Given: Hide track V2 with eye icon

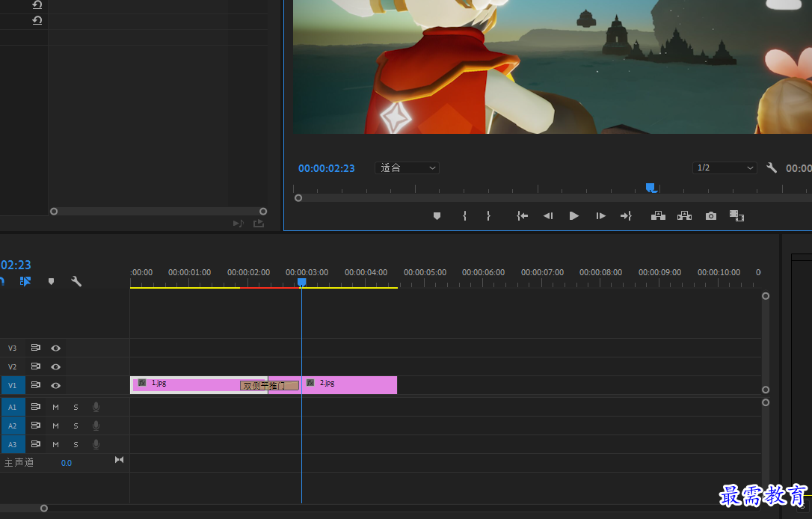Looking at the screenshot, I should pos(55,366).
